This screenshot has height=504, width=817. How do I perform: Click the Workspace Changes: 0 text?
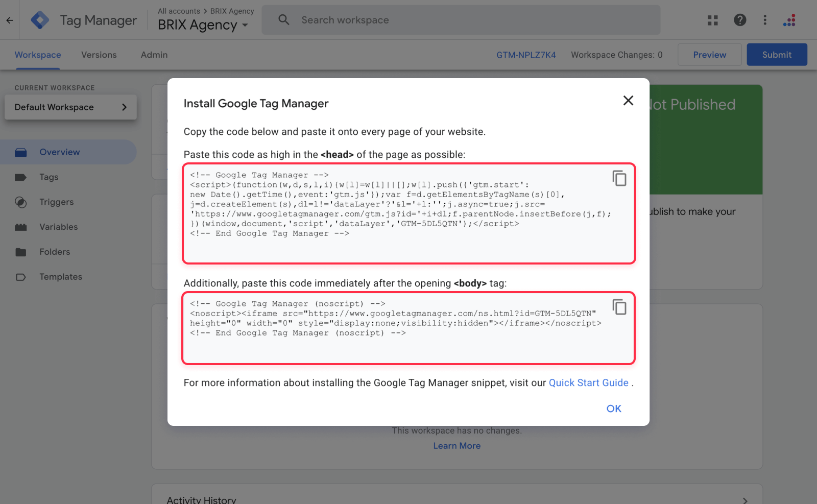[617, 55]
